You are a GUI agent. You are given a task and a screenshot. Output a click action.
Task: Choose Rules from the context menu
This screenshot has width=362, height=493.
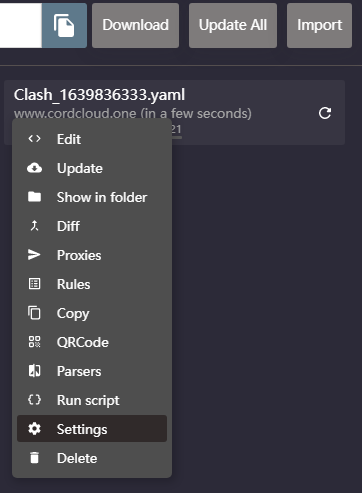click(92, 284)
